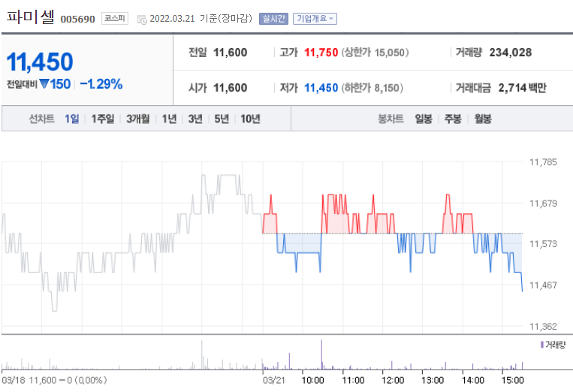The height and width of the screenshot is (392, 573).
Task: Select the 3개월 line chart tab
Action: (x=137, y=119)
